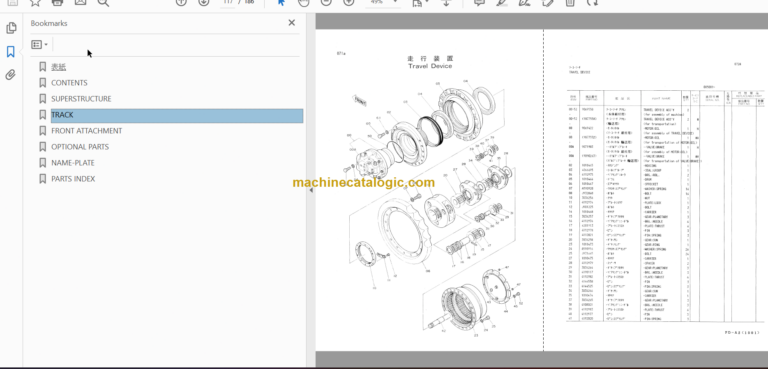
Task: Open the Page Thumbnails panel icon
Action: coord(11,28)
